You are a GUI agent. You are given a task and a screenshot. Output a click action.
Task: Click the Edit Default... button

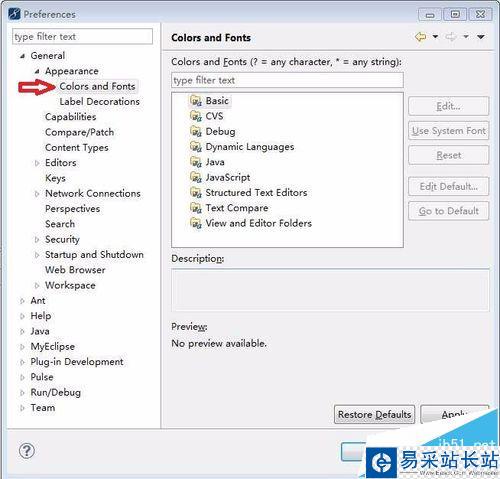tap(449, 186)
